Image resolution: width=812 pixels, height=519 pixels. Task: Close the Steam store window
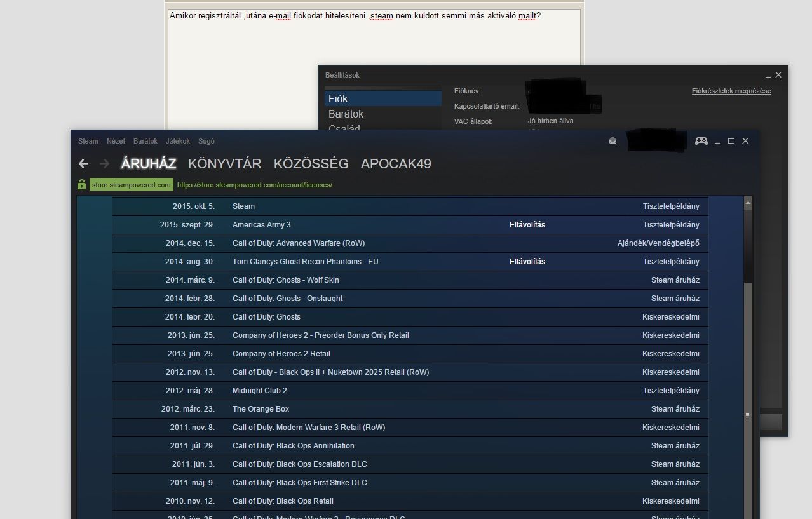click(x=745, y=141)
